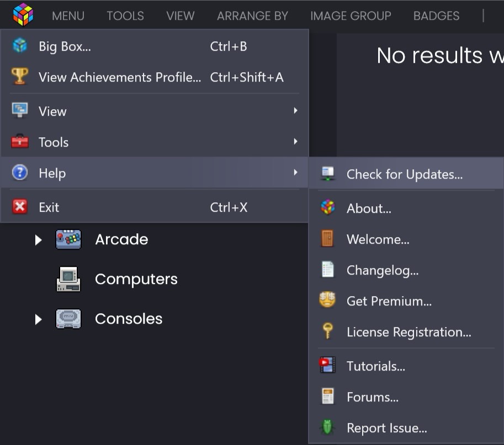Select Check for Updates menu entry

[x=405, y=175]
